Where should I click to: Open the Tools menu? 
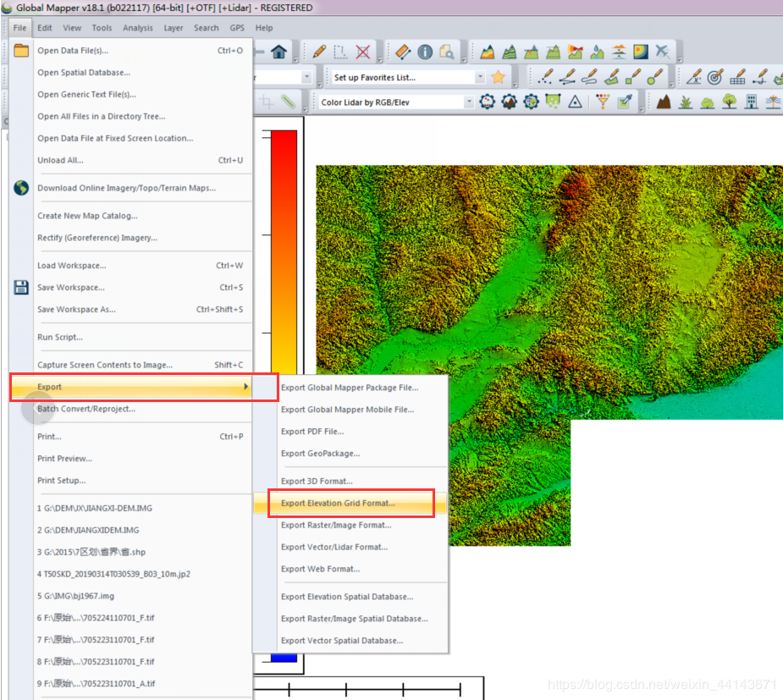(102, 28)
